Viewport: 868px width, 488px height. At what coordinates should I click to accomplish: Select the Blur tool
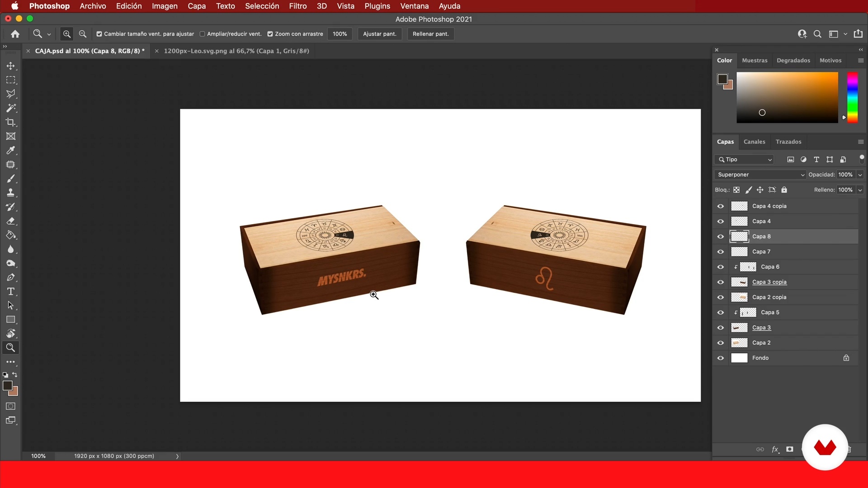pyautogui.click(x=11, y=249)
